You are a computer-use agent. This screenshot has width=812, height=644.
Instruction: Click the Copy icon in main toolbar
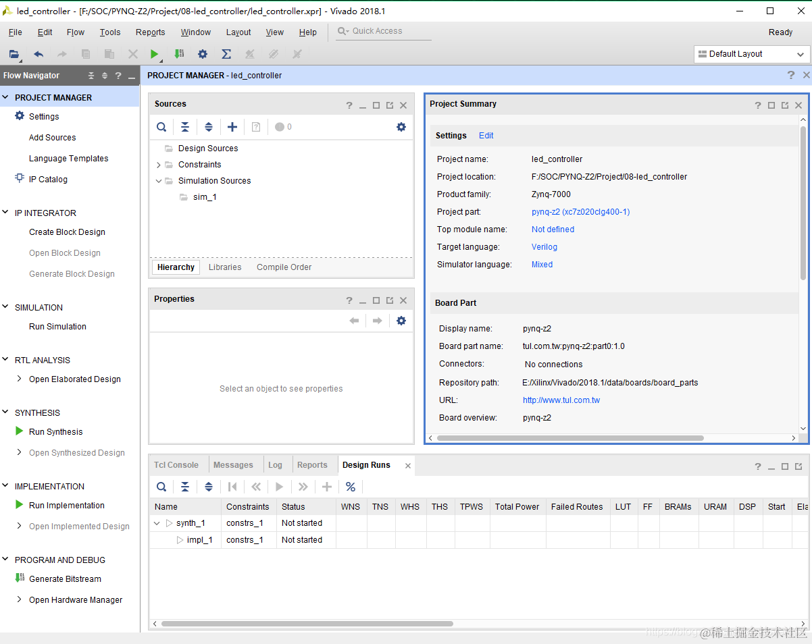(x=86, y=54)
